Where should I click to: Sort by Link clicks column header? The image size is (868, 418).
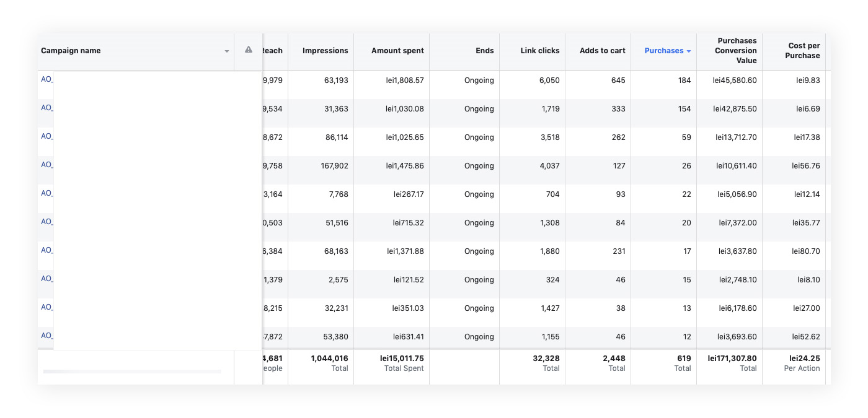pos(539,51)
